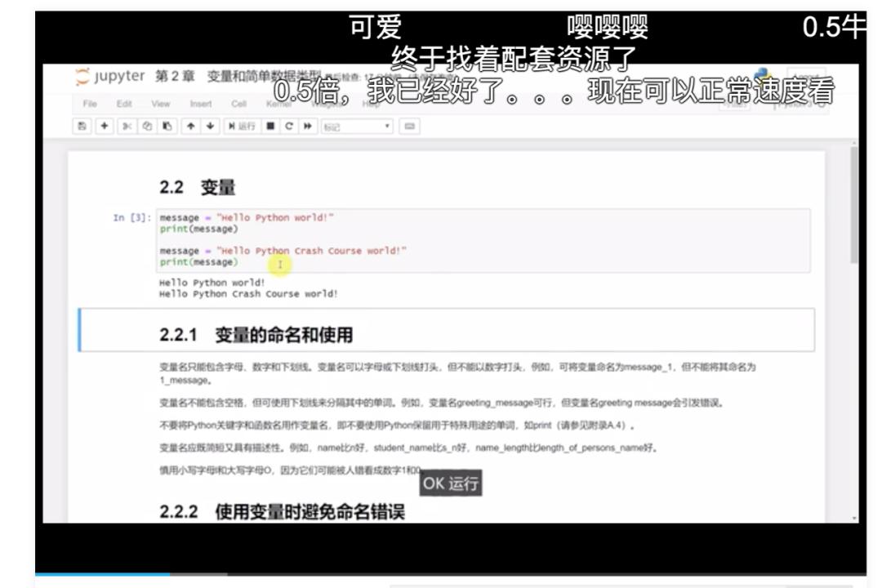Save the notebook with the save icon
The height and width of the screenshot is (588, 882).
click(82, 124)
